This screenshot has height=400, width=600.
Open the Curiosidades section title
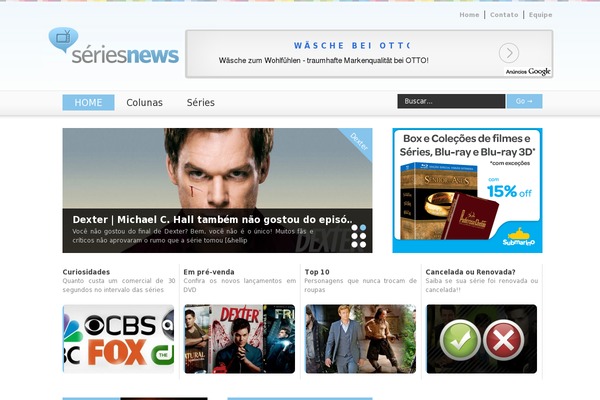click(86, 272)
